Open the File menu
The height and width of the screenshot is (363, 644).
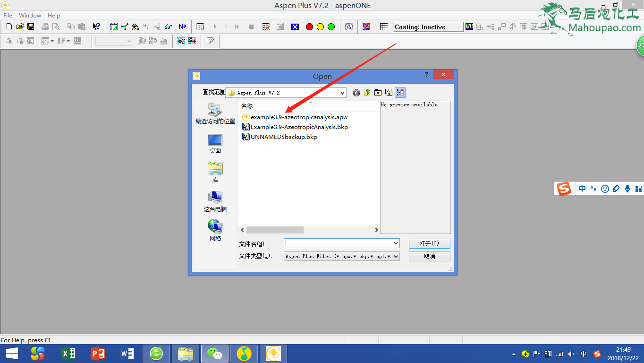pyautogui.click(x=8, y=15)
